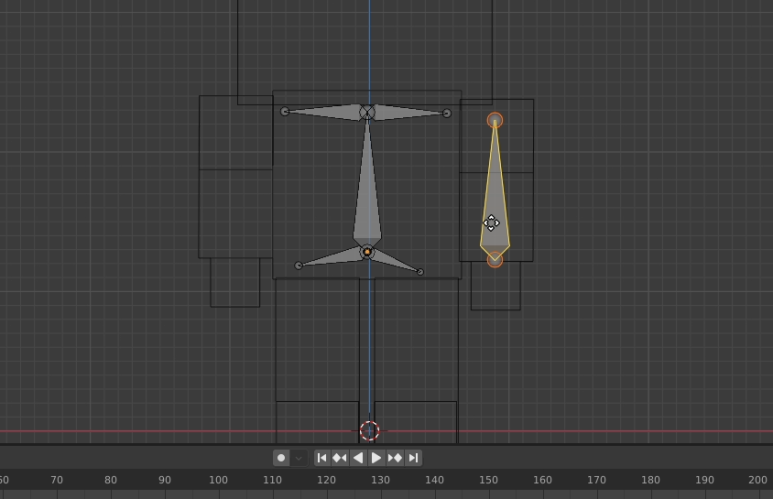The height and width of the screenshot is (499, 773).
Task: Select the chest joint at the spine top
Action: coord(367,112)
